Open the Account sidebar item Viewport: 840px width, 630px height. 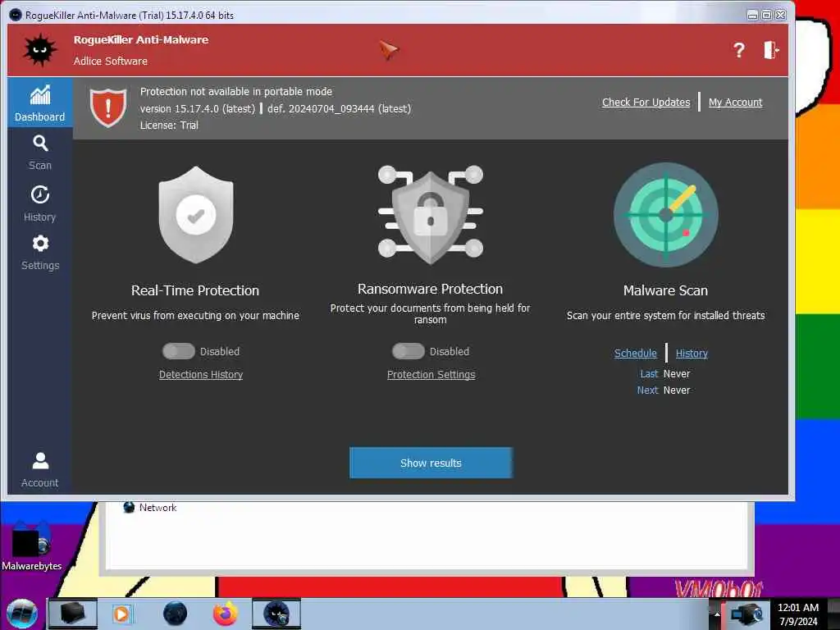[x=40, y=469]
